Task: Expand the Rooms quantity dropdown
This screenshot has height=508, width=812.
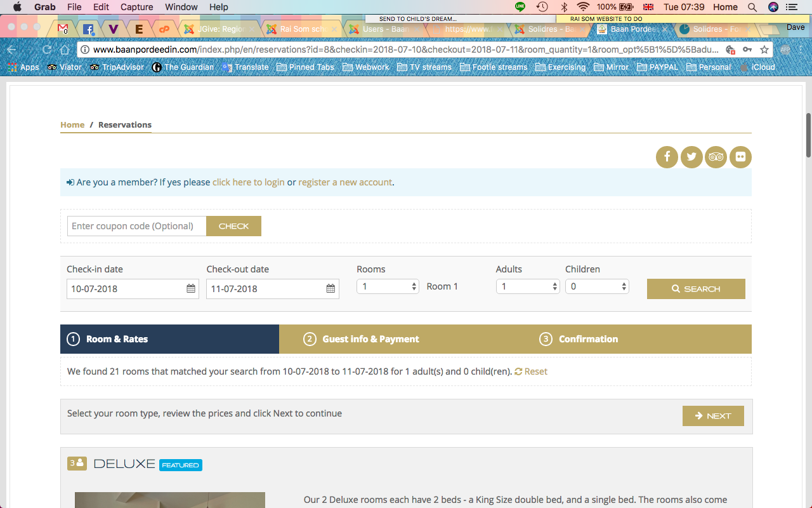Action: pos(388,286)
